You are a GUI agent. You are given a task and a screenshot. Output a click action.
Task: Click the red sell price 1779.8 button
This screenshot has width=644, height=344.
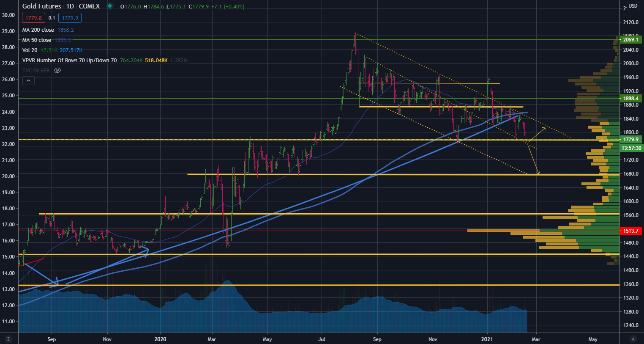click(34, 18)
